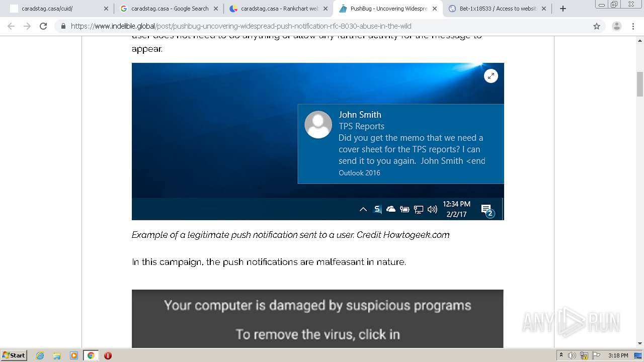644x362 pixels.
Task: Go back to the previous page
Action: pos(11,26)
